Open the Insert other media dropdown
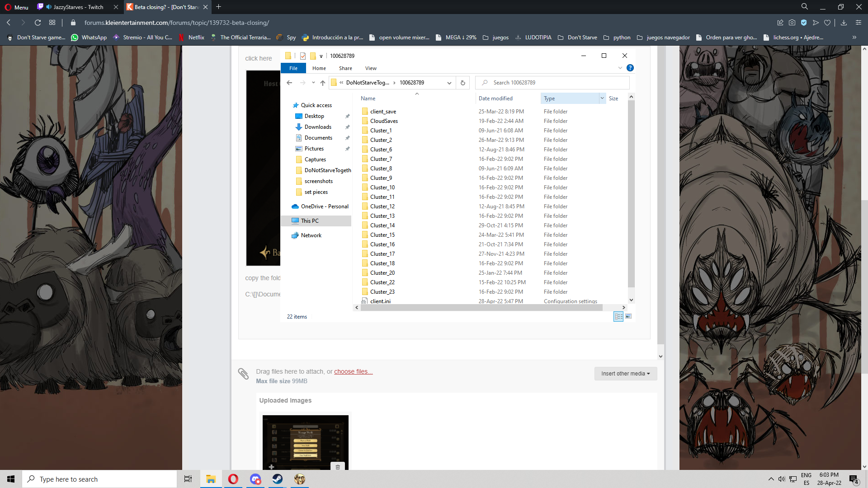 625,374
